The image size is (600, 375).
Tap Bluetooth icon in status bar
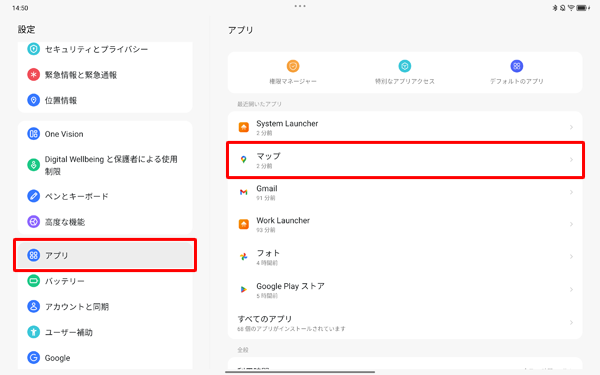pyautogui.click(x=555, y=8)
